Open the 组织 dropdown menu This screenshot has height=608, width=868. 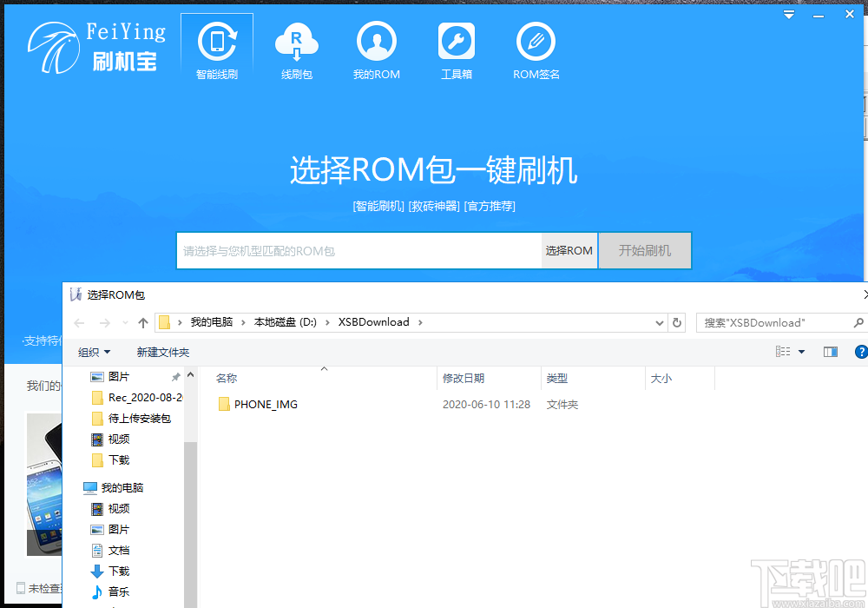click(94, 352)
